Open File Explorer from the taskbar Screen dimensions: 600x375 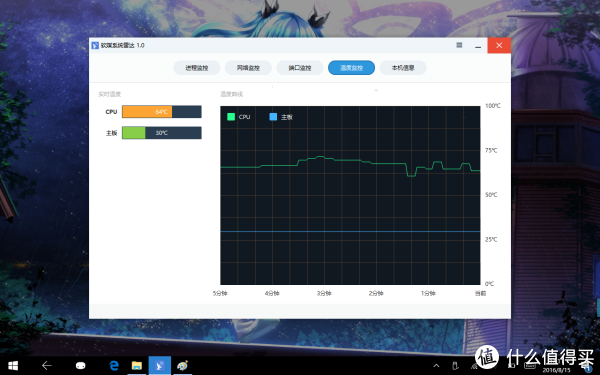[137, 365]
